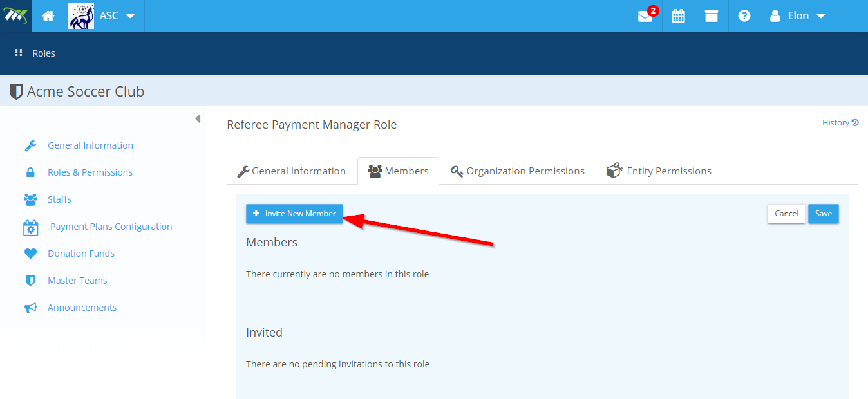Open the help question mark icon
The width and height of the screenshot is (868, 399).
point(744,16)
